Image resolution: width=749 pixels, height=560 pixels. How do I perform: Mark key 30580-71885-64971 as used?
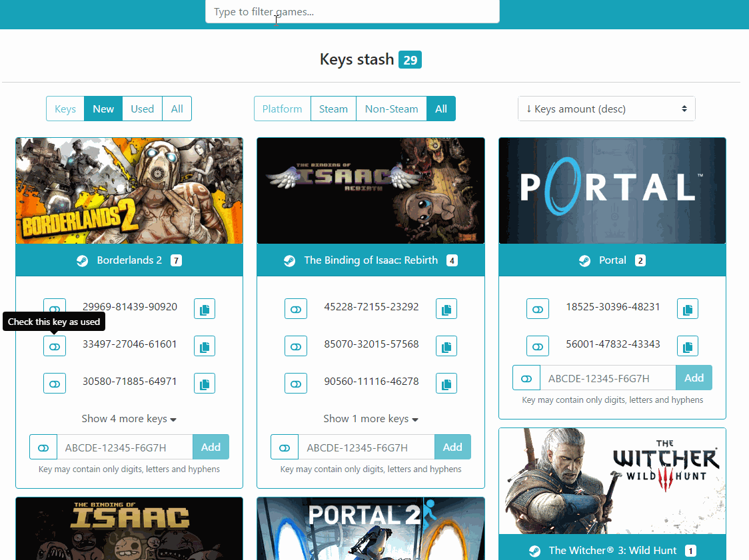pos(55,384)
